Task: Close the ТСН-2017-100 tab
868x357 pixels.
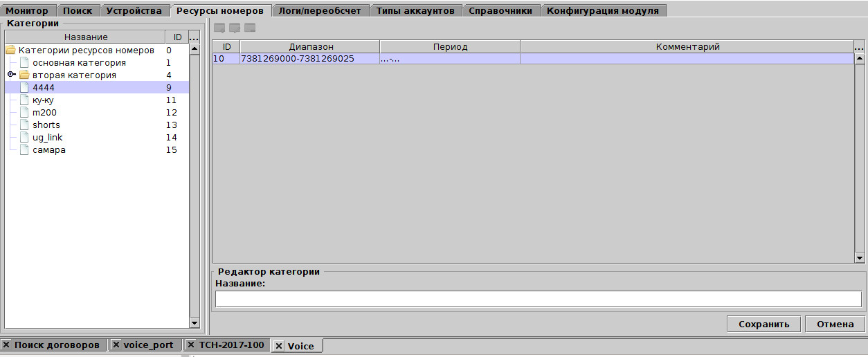Action: [x=191, y=345]
